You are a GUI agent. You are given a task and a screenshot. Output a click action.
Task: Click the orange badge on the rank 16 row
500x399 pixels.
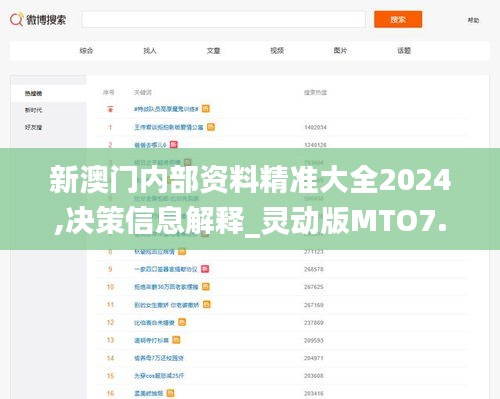point(170,393)
